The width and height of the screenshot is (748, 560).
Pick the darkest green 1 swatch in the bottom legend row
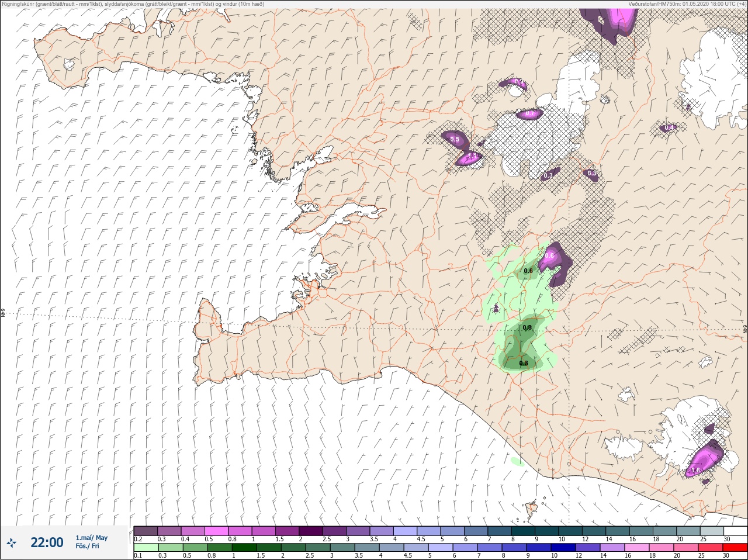click(243, 548)
